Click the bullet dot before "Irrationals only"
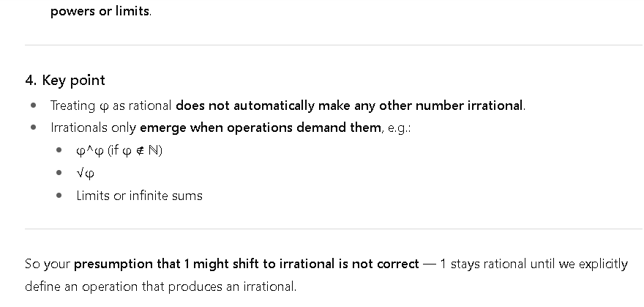 pyautogui.click(x=34, y=127)
